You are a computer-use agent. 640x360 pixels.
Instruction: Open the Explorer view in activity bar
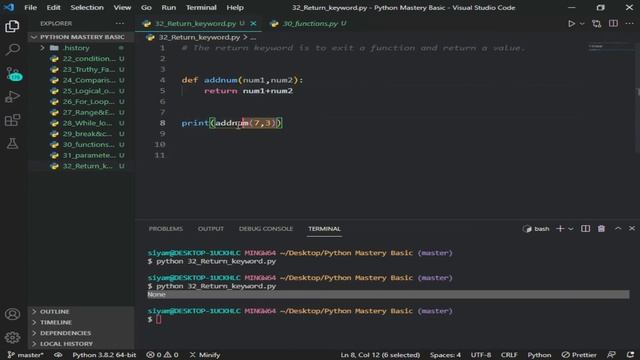12,27
